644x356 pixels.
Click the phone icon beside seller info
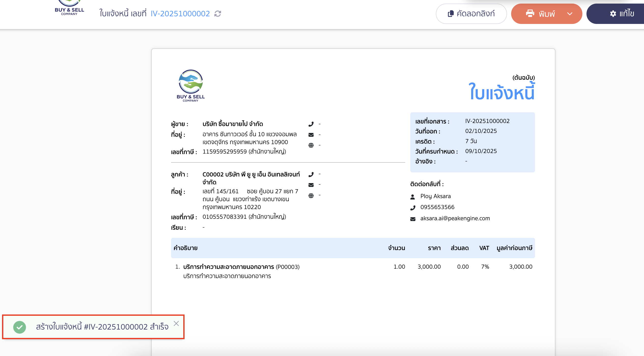311,124
